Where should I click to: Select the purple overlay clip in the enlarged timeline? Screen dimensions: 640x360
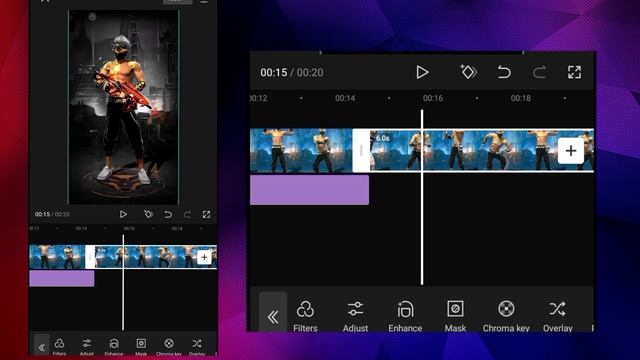tap(309, 190)
